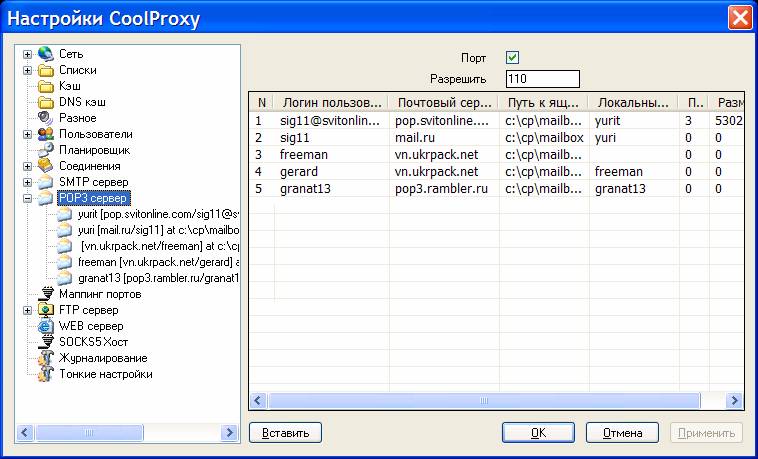Click the SOCKS5 Хост icon
This screenshot has width=758, height=459.
tap(46, 342)
